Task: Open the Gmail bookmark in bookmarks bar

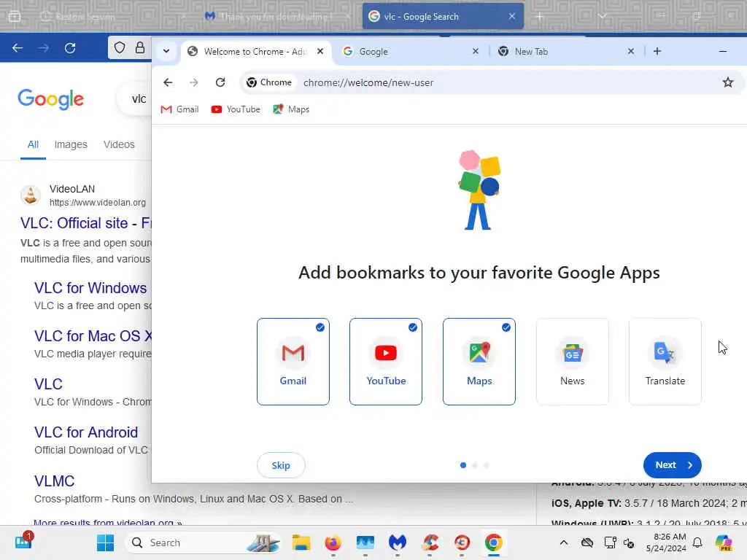Action: (179, 109)
